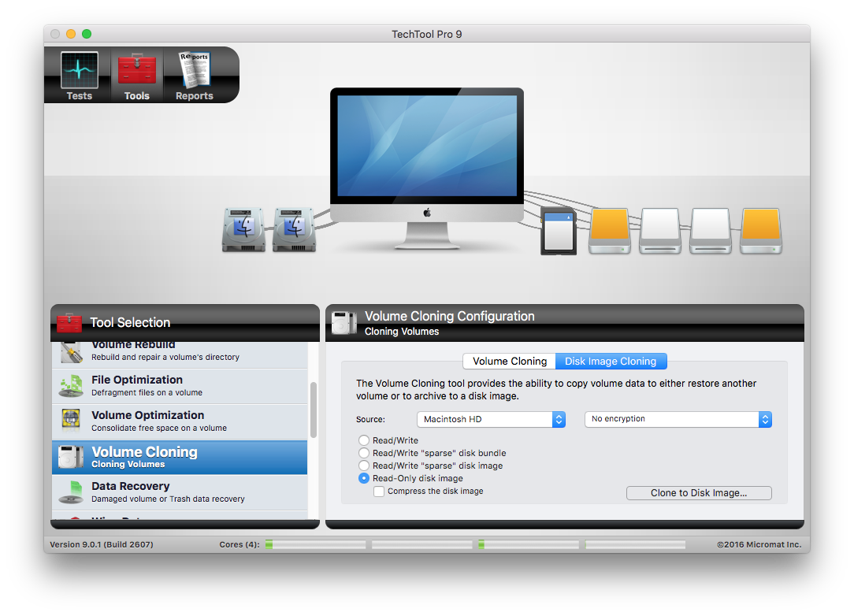Click the Data Recovery tool icon

click(x=72, y=492)
